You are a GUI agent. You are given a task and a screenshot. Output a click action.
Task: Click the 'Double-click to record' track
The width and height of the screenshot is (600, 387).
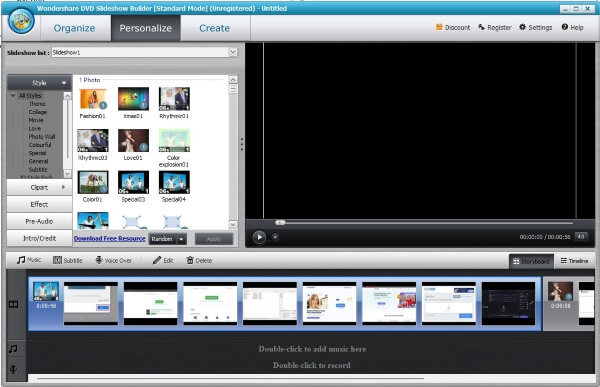(312, 365)
